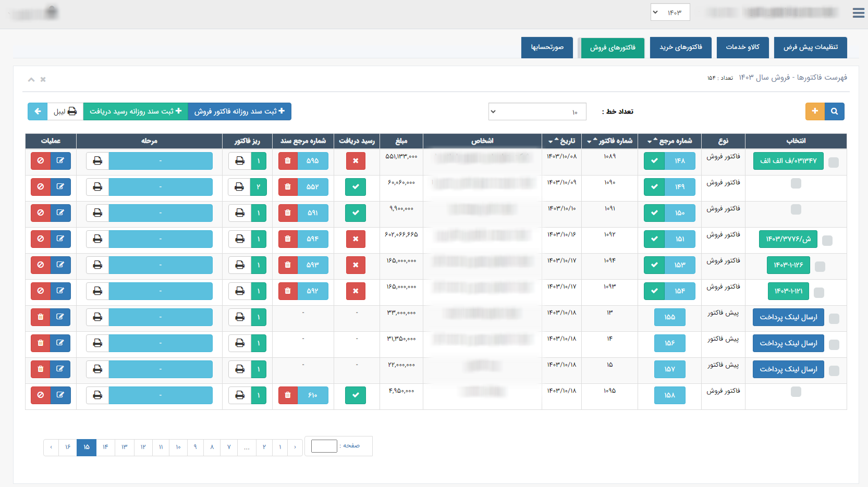Tick the checkbox for invoice 1091 row
Viewport: 868px width, 487px height.
[796, 209]
